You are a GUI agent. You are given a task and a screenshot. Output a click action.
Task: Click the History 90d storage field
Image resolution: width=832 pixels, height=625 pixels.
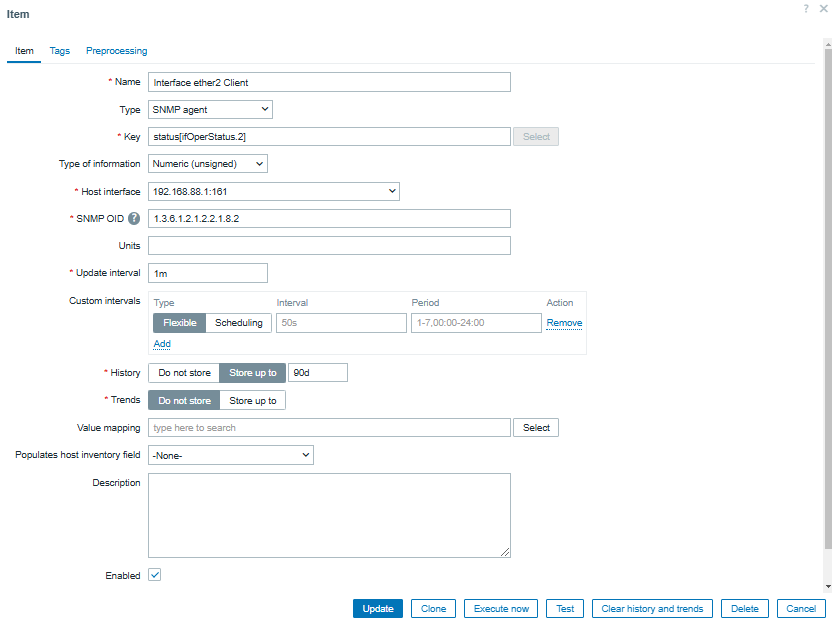[x=317, y=372]
